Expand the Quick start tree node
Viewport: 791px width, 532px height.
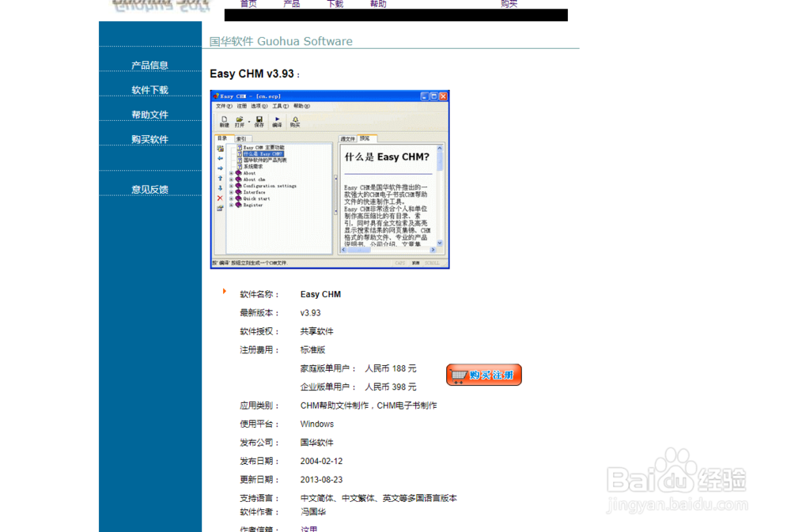click(232, 198)
